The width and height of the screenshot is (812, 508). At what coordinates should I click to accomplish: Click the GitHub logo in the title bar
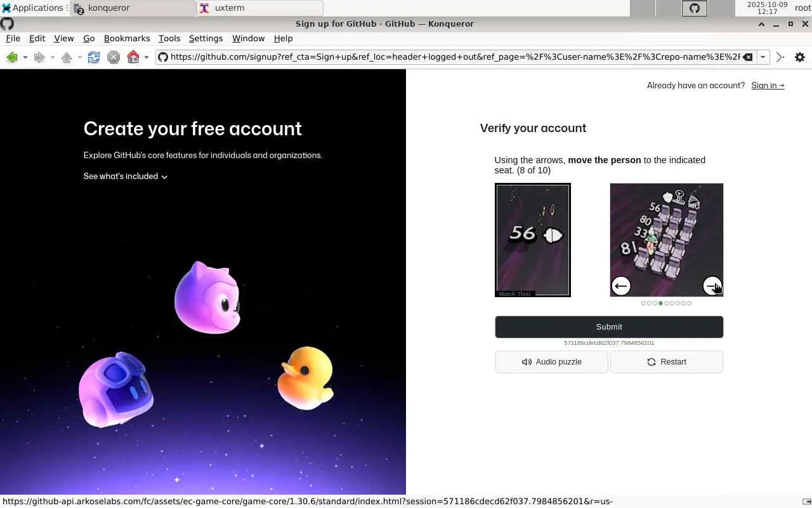[x=7, y=23]
